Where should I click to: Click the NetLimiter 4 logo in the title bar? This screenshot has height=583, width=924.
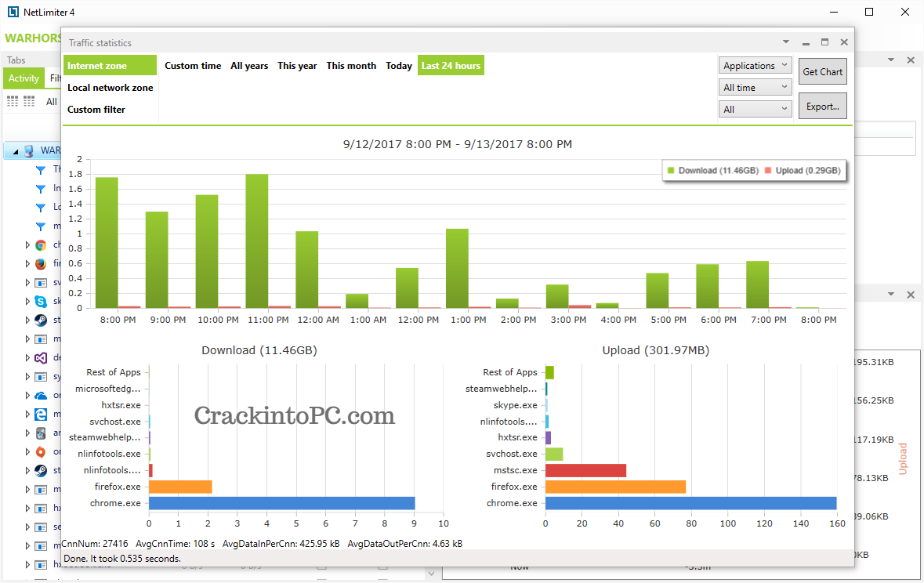point(13,12)
